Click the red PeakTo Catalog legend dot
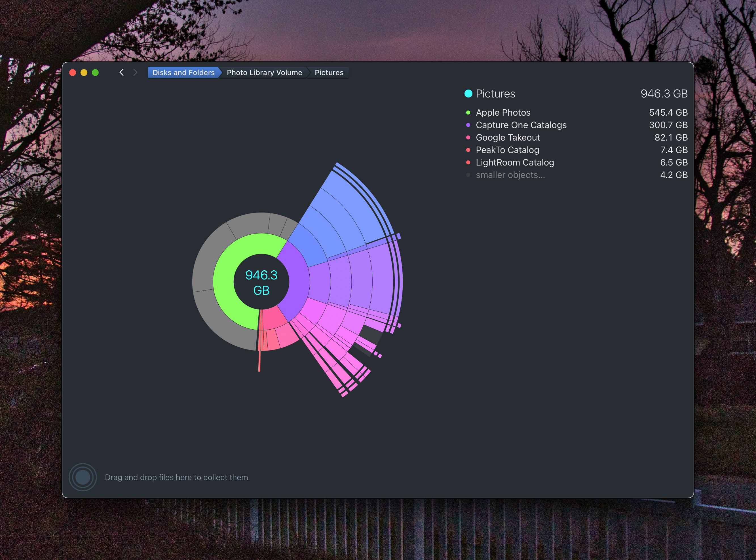The image size is (756, 560). 468,150
